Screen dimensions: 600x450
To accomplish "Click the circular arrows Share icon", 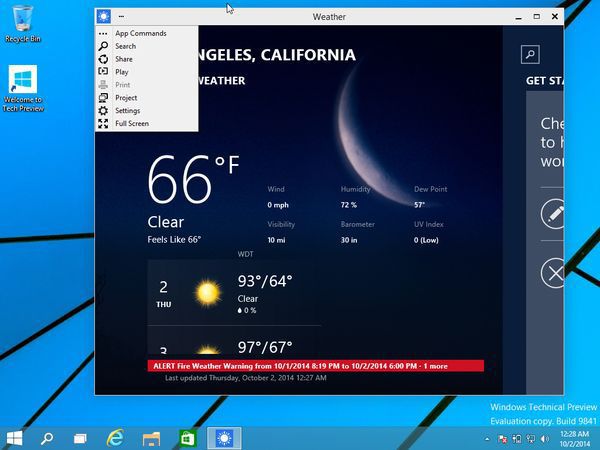I will pyautogui.click(x=103, y=59).
